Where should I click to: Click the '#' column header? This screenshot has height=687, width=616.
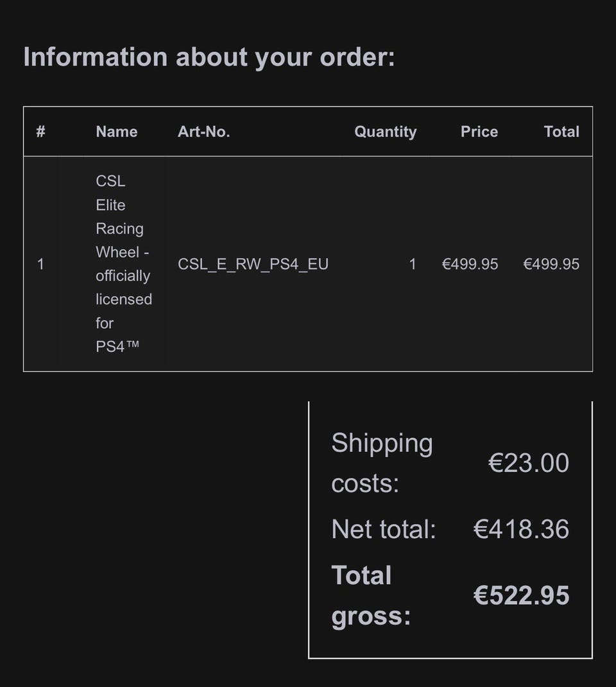coord(40,132)
